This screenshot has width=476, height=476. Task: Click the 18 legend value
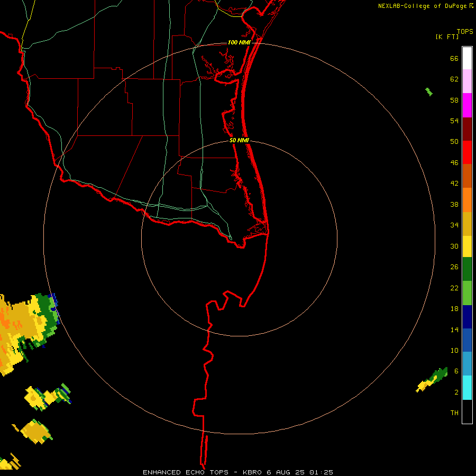pos(454,309)
